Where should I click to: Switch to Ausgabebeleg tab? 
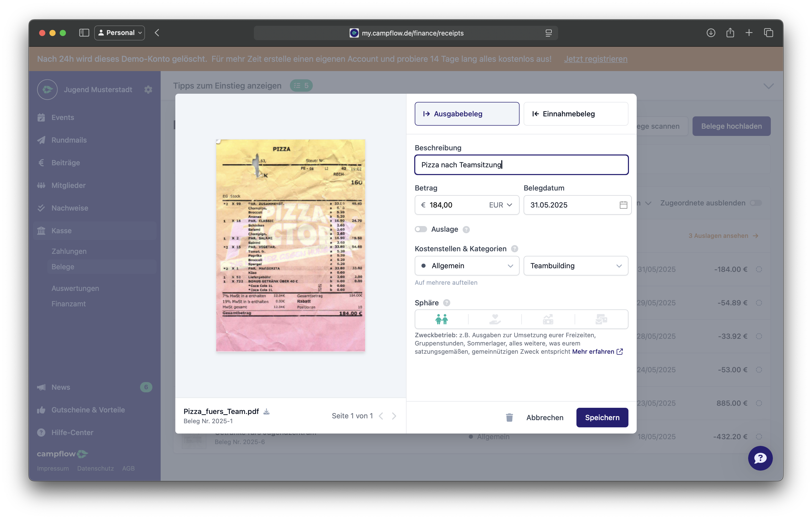[467, 114]
